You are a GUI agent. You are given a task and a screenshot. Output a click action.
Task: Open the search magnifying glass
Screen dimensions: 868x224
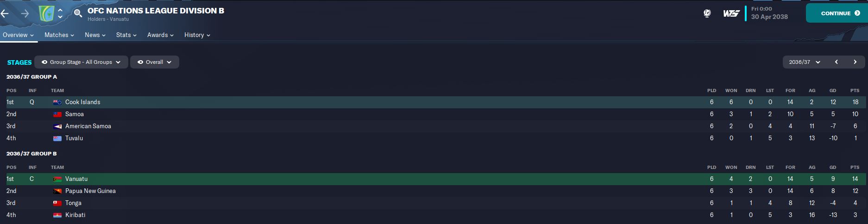(x=78, y=13)
